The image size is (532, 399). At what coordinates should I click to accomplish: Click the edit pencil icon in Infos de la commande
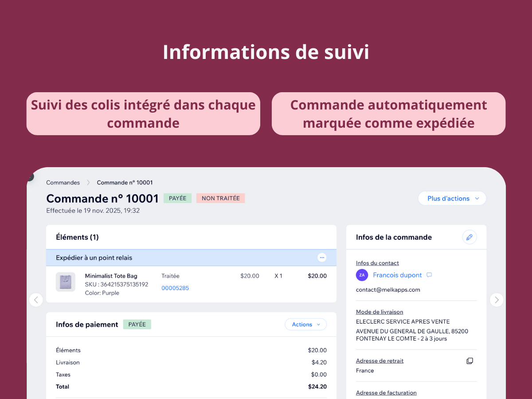[x=469, y=237]
